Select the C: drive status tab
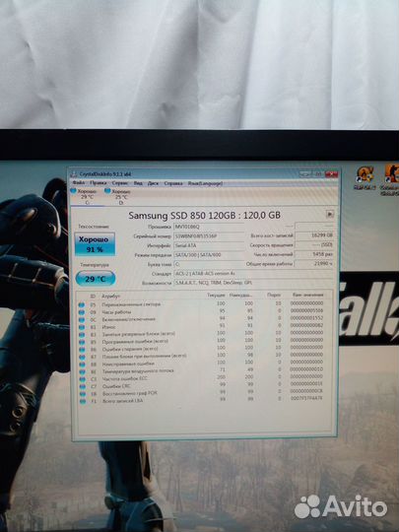 click(84, 196)
